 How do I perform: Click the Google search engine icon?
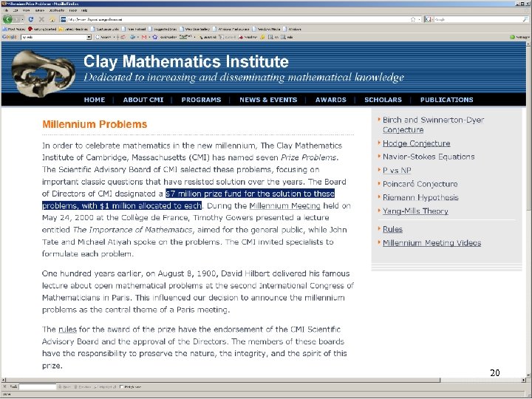(x=428, y=19)
